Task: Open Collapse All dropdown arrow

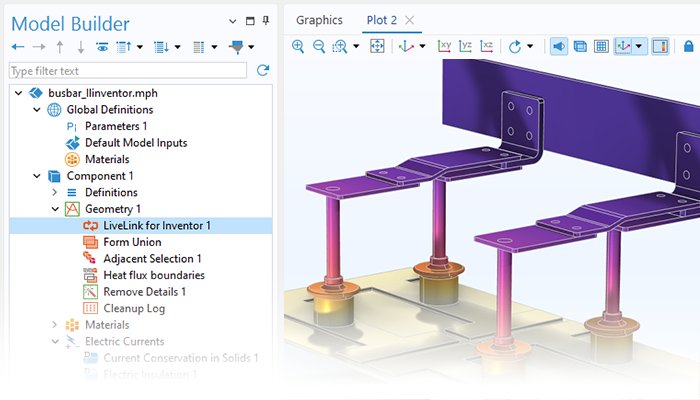Action: (140, 47)
